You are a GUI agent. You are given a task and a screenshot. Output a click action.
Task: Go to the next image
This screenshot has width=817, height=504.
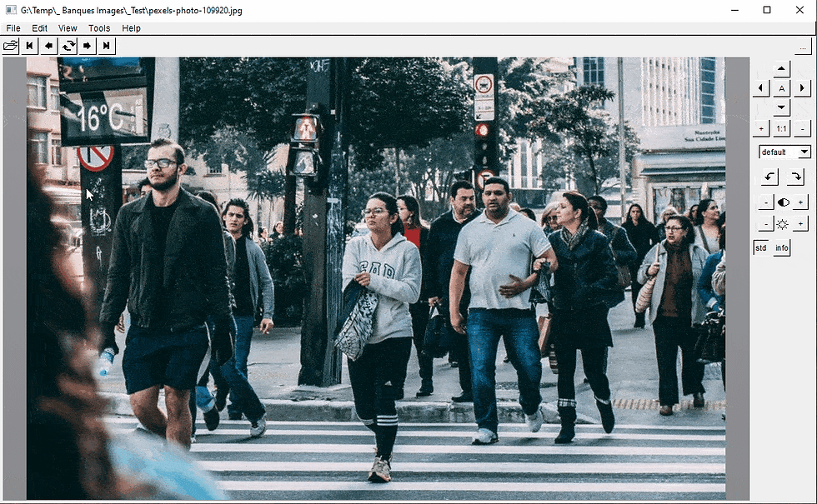(87, 46)
